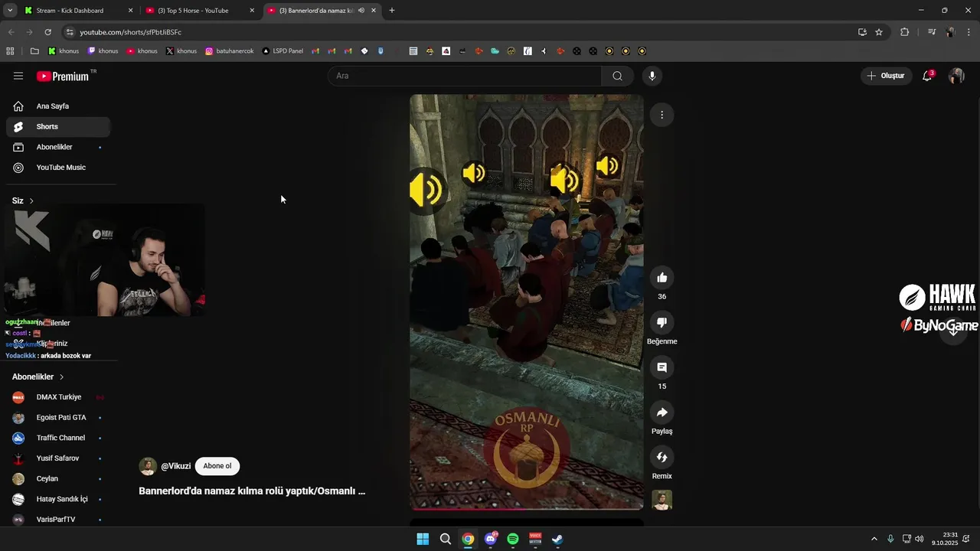Open Spotify from the taskbar
980x551 pixels.
[513, 539]
